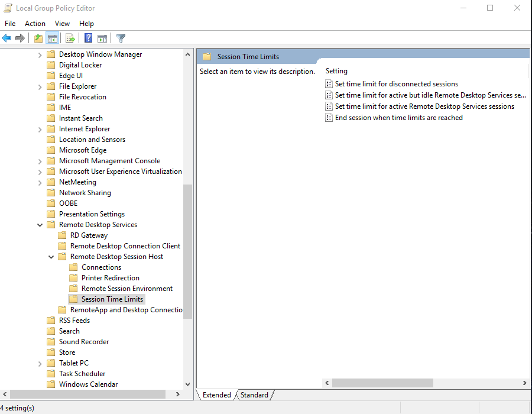Click the Filter funnel toolbar icon

[121, 38]
